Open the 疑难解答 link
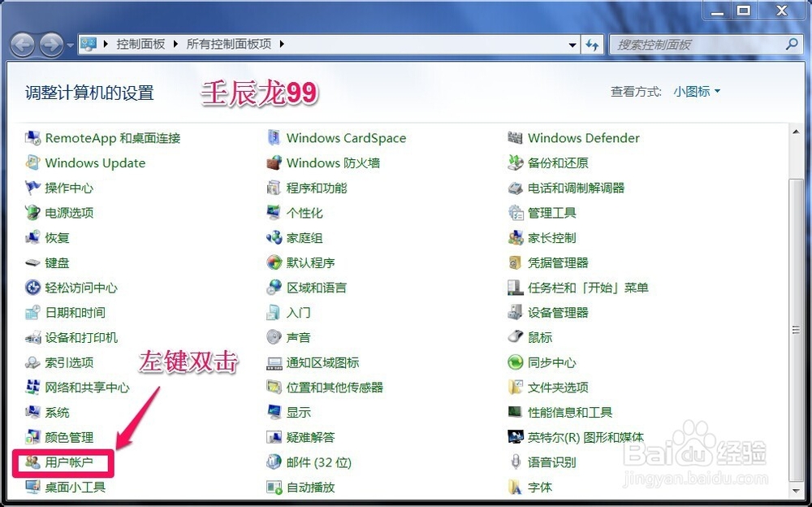The width and height of the screenshot is (812, 507). coord(311,437)
